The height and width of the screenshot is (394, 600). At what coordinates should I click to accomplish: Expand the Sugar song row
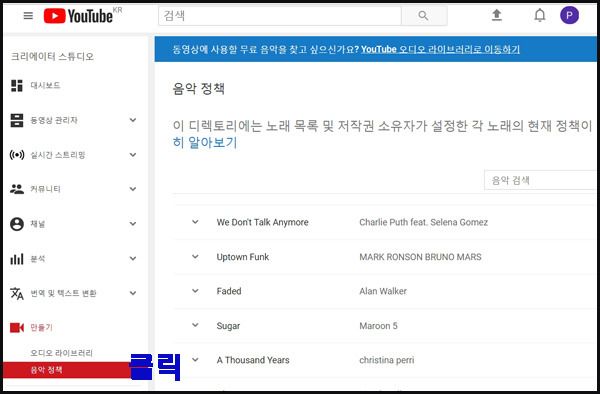pyautogui.click(x=195, y=326)
